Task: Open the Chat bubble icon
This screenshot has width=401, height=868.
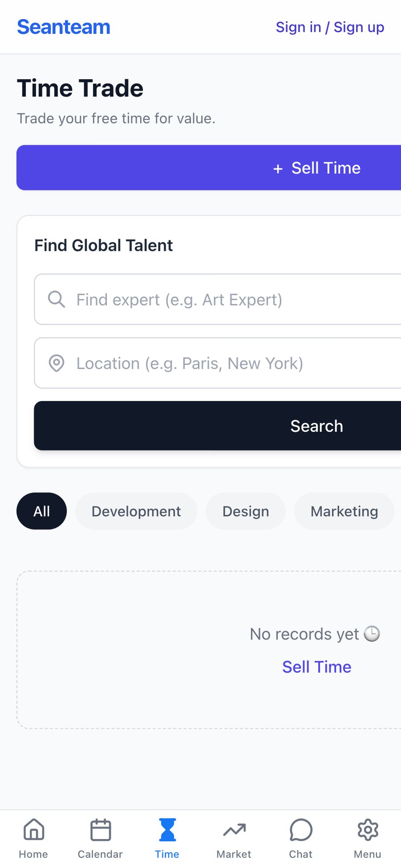Action: pos(301,830)
